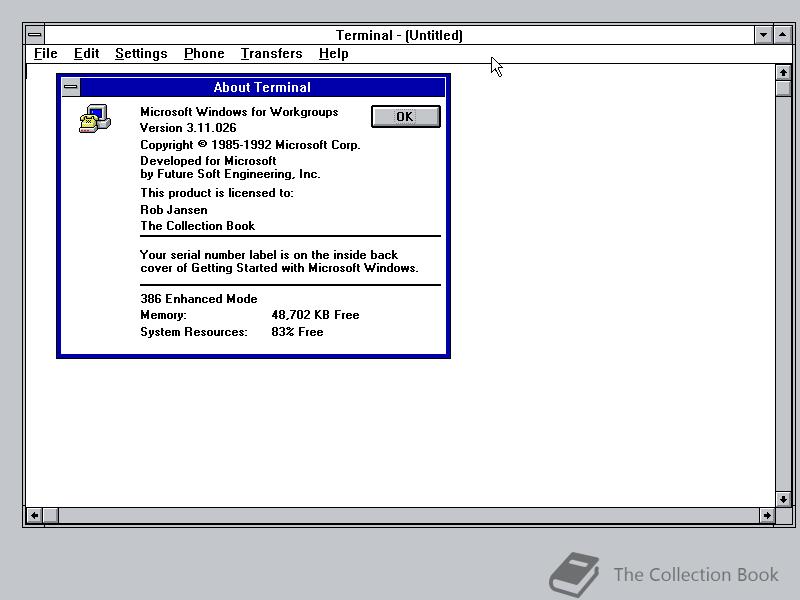Open the File menu
This screenshot has width=800, height=600.
point(45,54)
